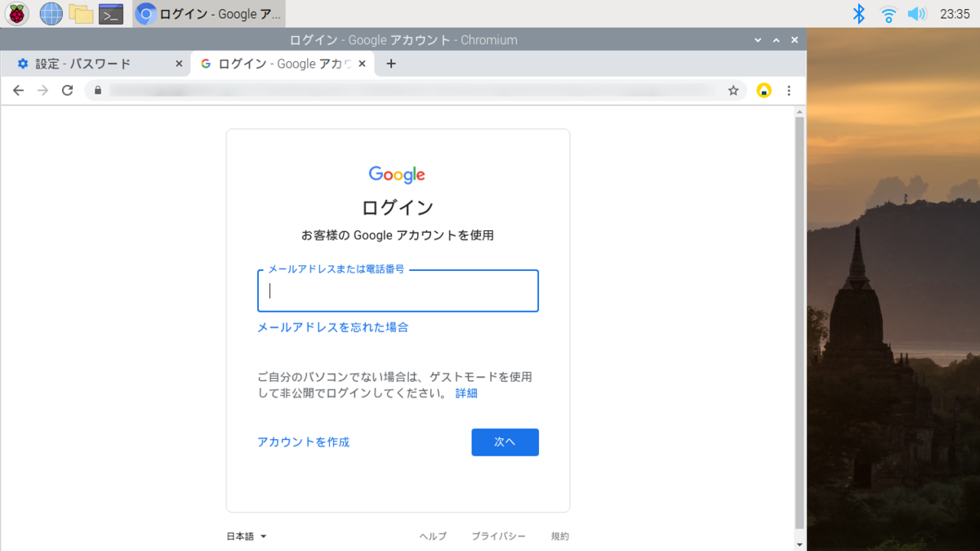Image resolution: width=980 pixels, height=551 pixels.
Task: Bookmark this page with the star icon
Action: (733, 91)
